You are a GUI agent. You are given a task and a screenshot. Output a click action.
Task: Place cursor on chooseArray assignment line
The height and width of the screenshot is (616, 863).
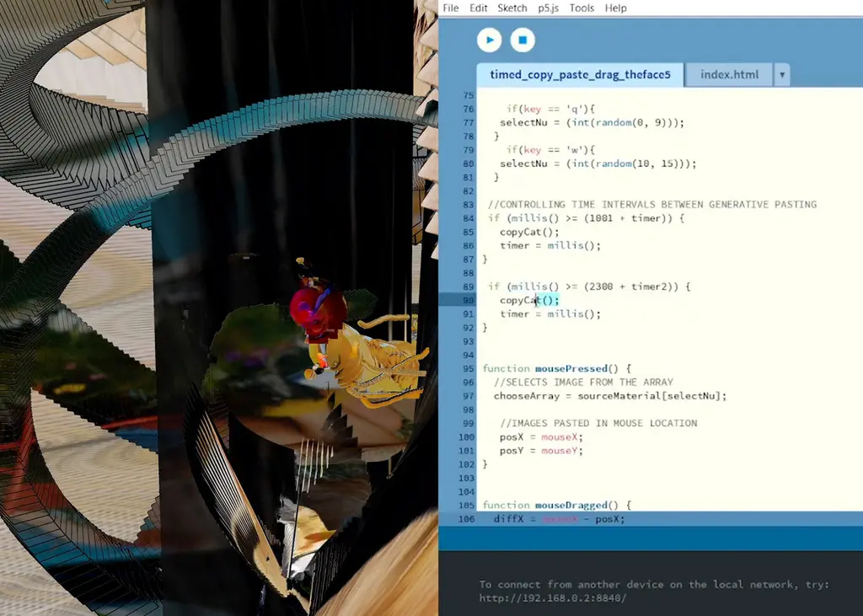pyautogui.click(x=609, y=396)
